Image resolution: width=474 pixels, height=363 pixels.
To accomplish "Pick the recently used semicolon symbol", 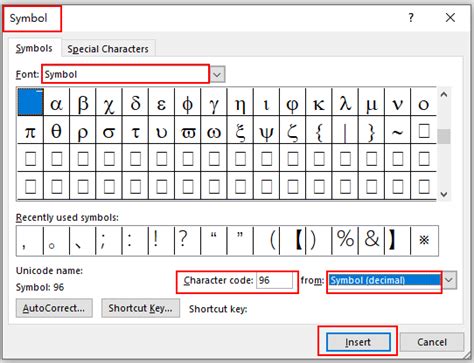I will (x=109, y=241).
